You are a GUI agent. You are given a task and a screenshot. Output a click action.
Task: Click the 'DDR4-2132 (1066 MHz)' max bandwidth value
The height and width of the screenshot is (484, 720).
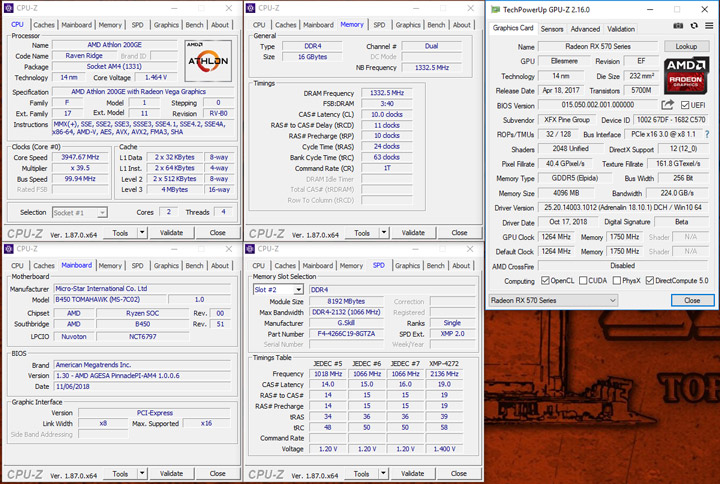coord(346,312)
